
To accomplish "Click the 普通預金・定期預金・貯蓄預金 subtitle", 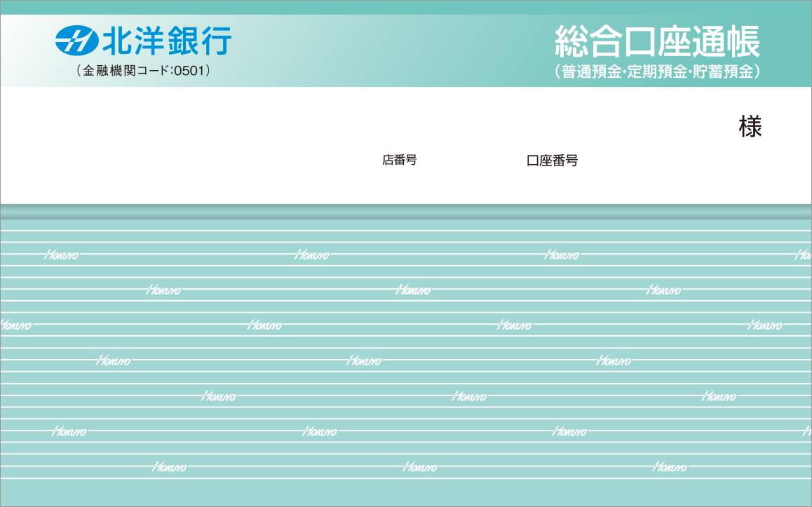I will click(x=657, y=72).
